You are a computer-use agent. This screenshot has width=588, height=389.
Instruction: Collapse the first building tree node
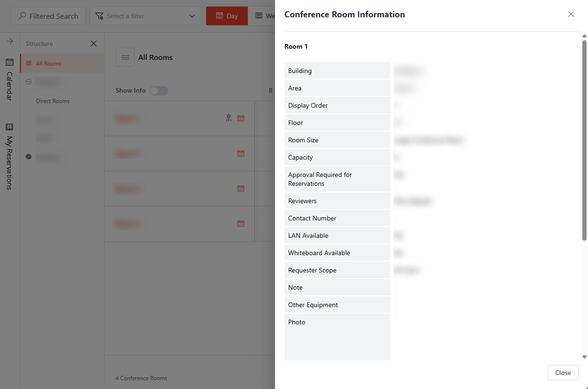click(29, 82)
